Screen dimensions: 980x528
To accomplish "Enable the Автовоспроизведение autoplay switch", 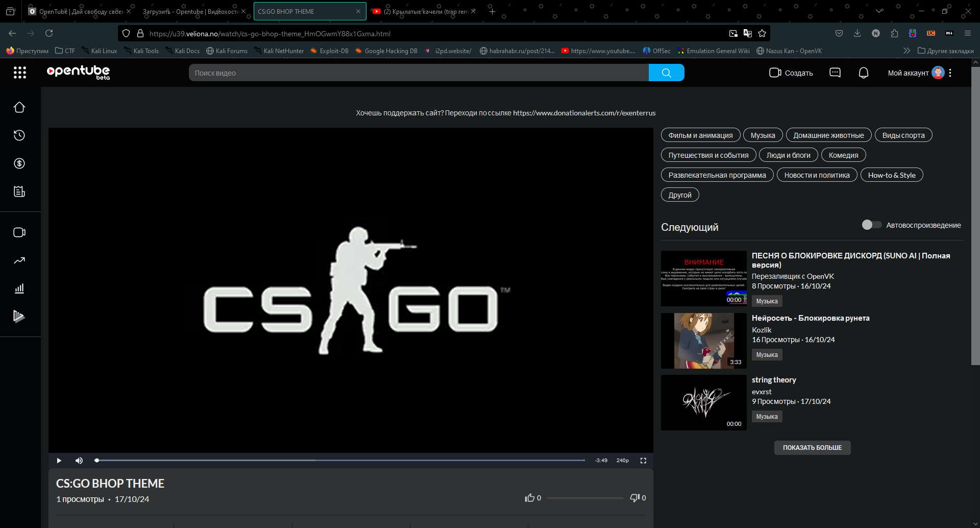I will pos(871,225).
